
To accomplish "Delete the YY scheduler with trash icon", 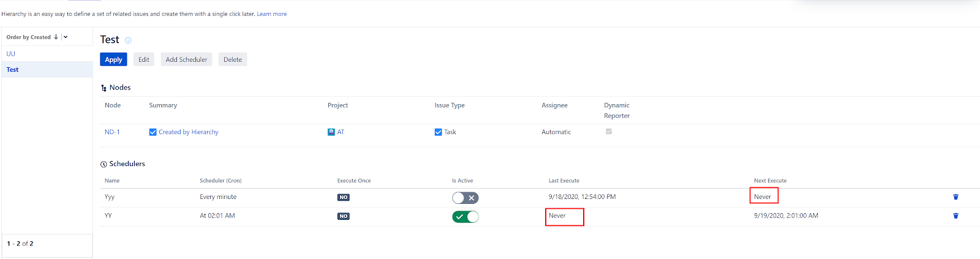I will click(956, 216).
